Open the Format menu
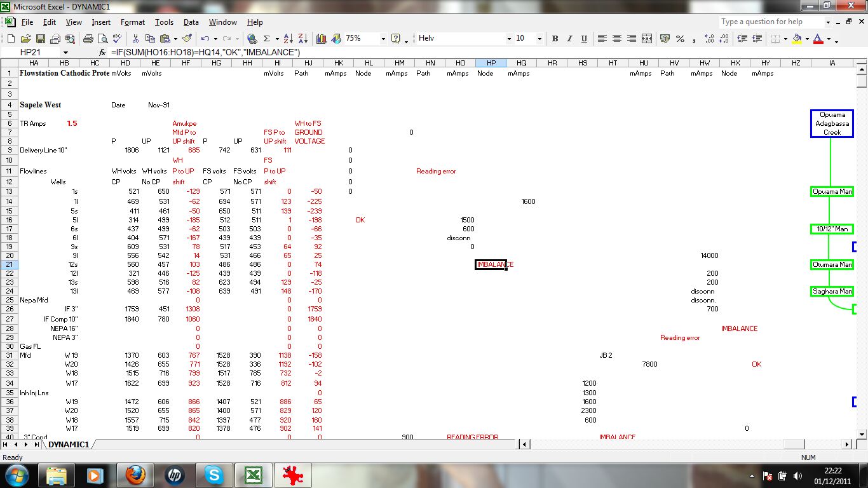This screenshot has width=868, height=488. click(133, 22)
